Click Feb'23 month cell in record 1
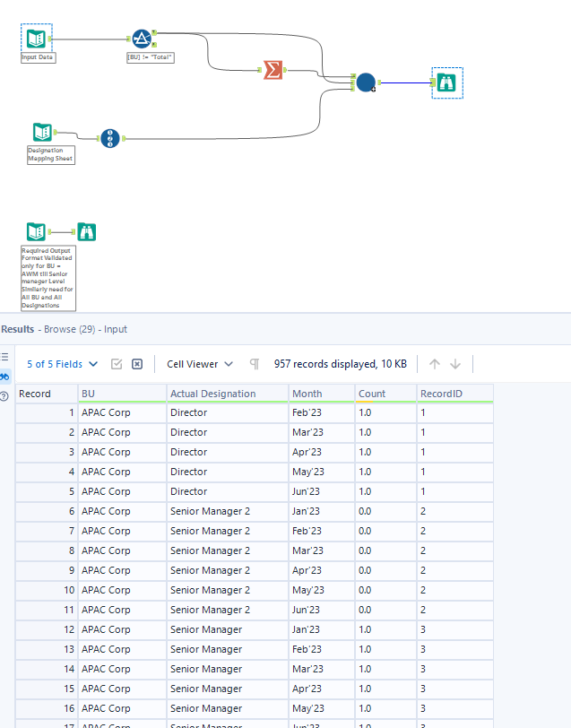 (322, 412)
